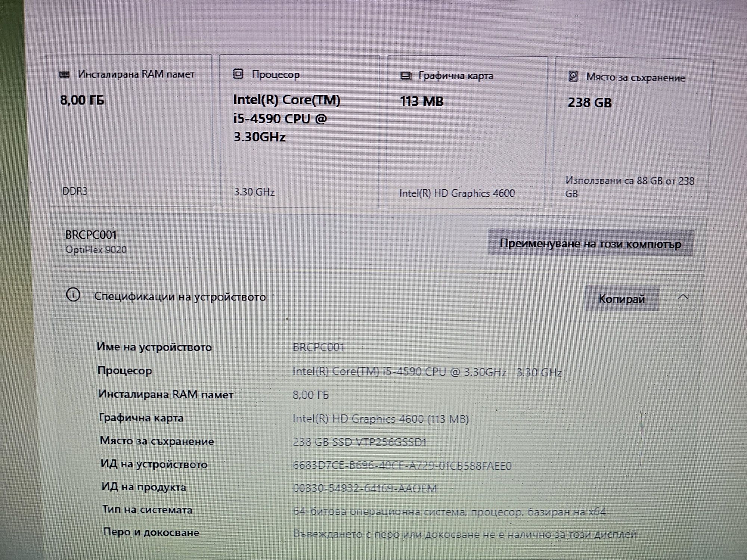This screenshot has width=747, height=560.
Task: Click the Копирай button
Action: click(x=622, y=299)
